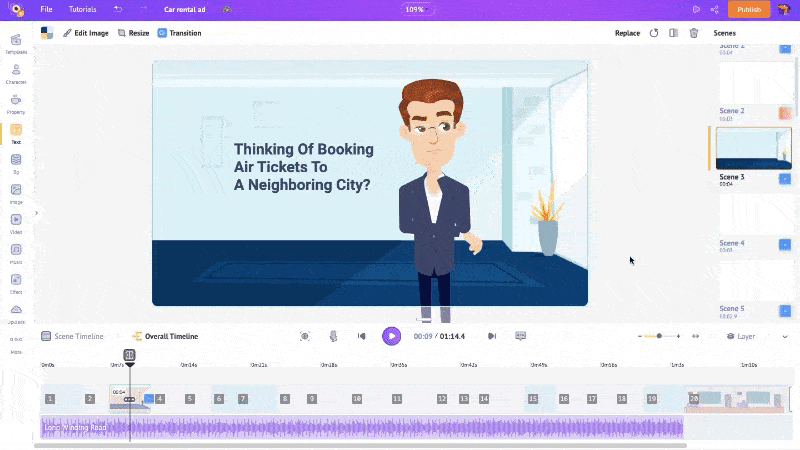Open the Tutorials menu
Viewport: 800px width, 450px height.
tap(83, 9)
